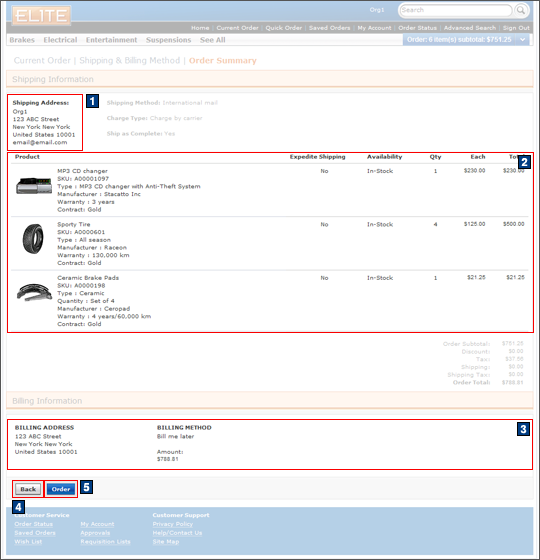Click SKU: A0000198 text
The width and height of the screenshot is (540, 560).
pyautogui.click(x=81, y=285)
